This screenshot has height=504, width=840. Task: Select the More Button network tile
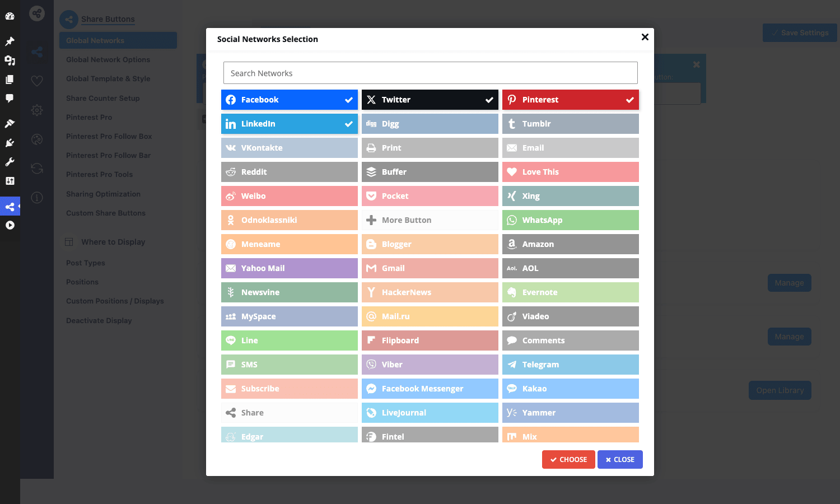430,220
